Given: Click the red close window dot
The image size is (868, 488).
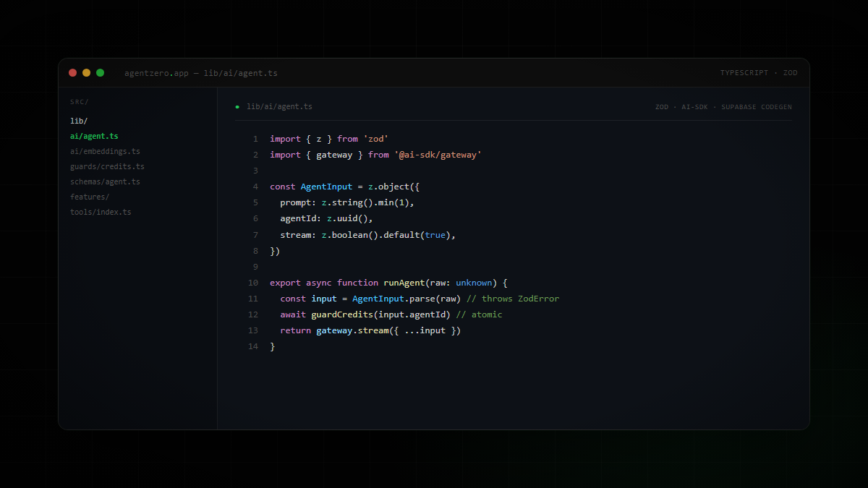Looking at the screenshot, I should [x=72, y=72].
